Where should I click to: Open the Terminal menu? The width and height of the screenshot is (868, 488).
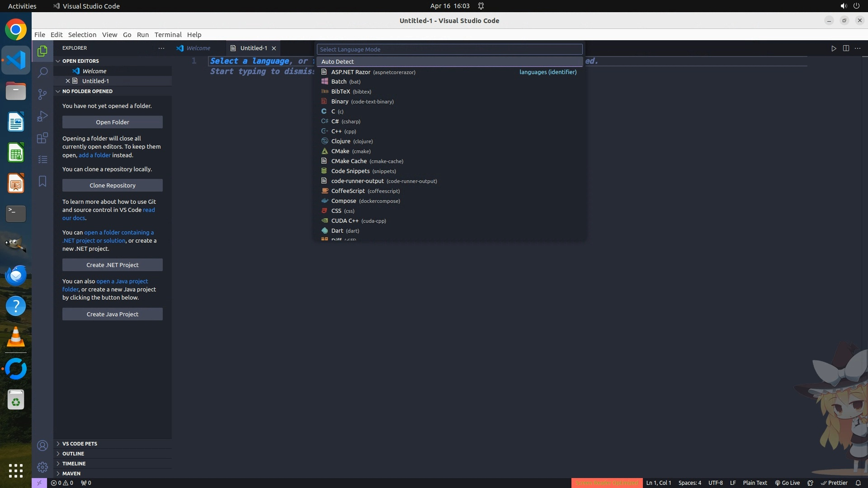[168, 35]
